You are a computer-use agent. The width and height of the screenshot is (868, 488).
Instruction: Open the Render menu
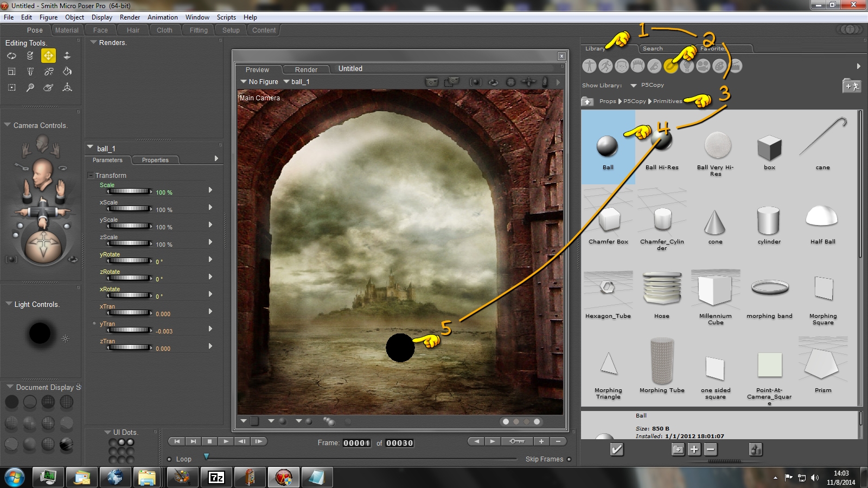point(130,17)
